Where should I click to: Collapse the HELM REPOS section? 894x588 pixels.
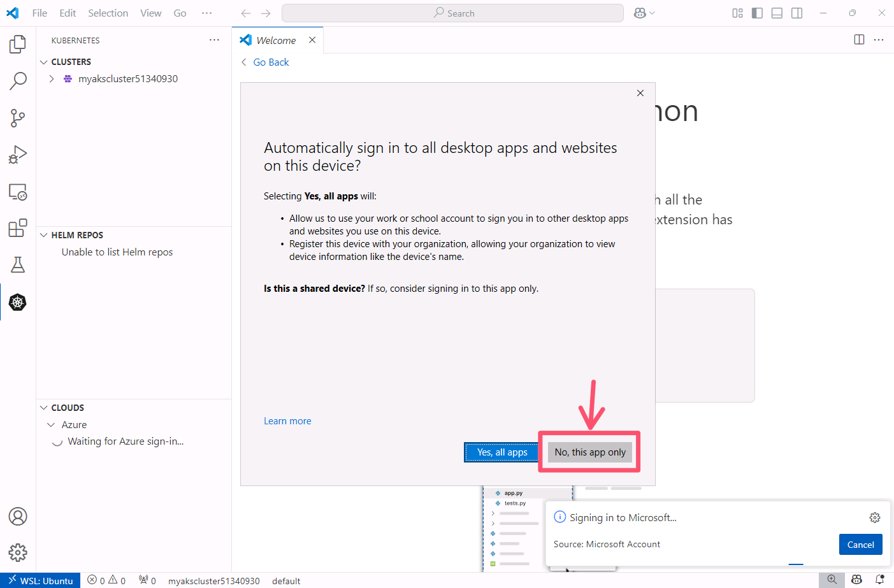coord(44,235)
